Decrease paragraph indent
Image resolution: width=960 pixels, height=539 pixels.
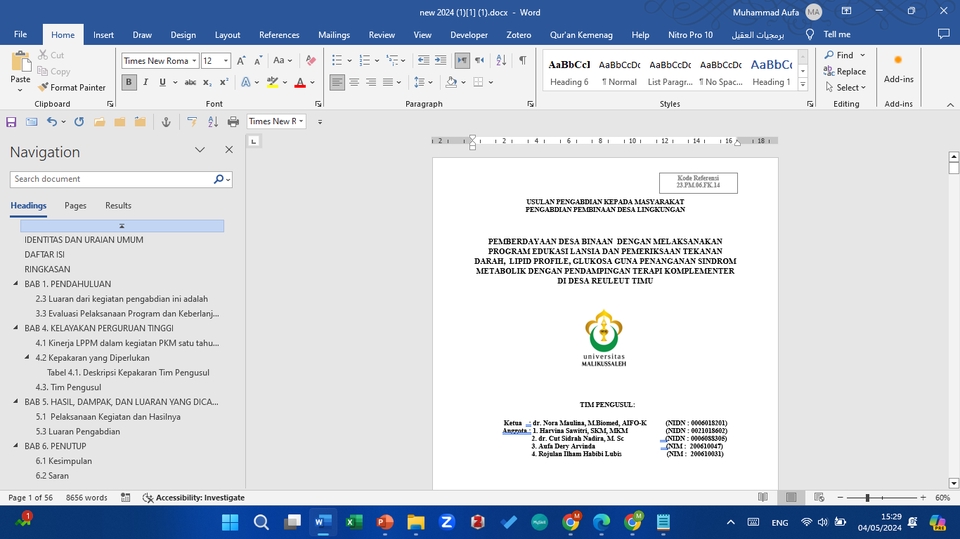[423, 60]
